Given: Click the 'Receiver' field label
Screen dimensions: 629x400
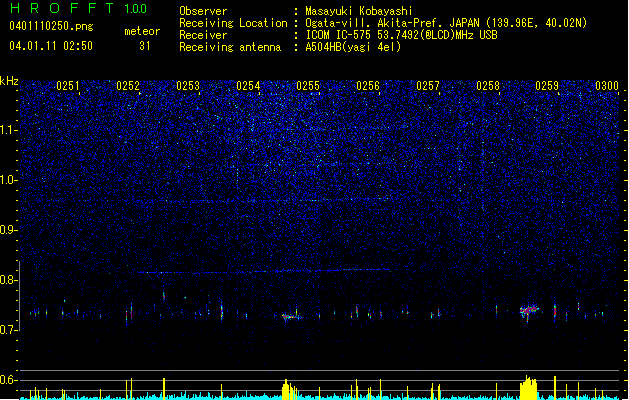Looking at the screenshot, I should pyautogui.click(x=203, y=35).
